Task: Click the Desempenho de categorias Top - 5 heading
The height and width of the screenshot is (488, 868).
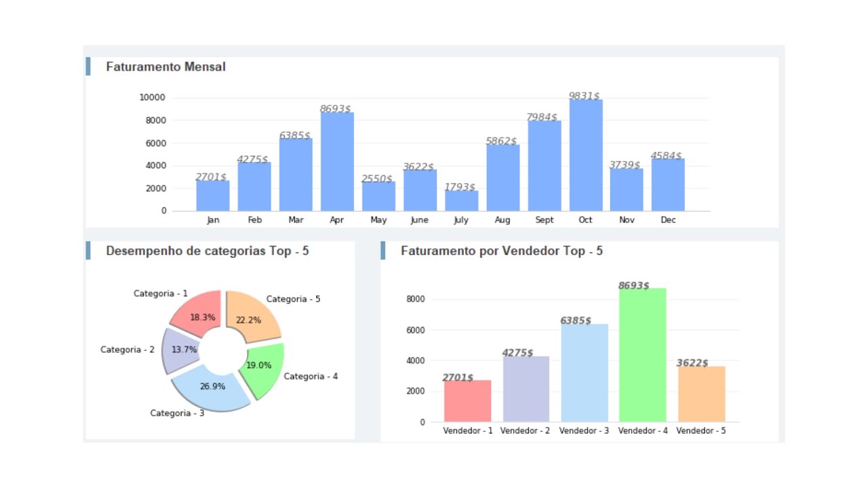Action: 207,251
